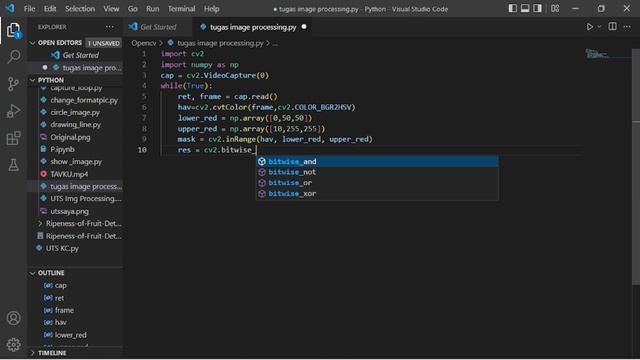Open the File menu

(x=29, y=9)
